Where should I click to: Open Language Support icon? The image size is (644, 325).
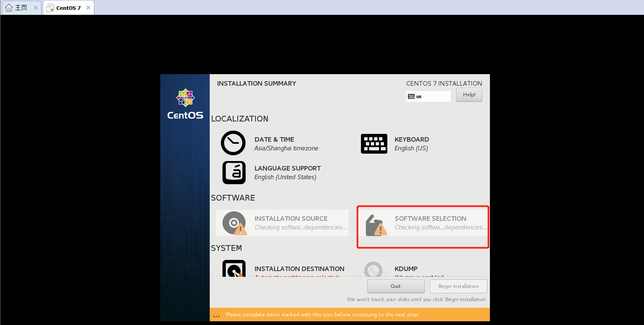234,172
